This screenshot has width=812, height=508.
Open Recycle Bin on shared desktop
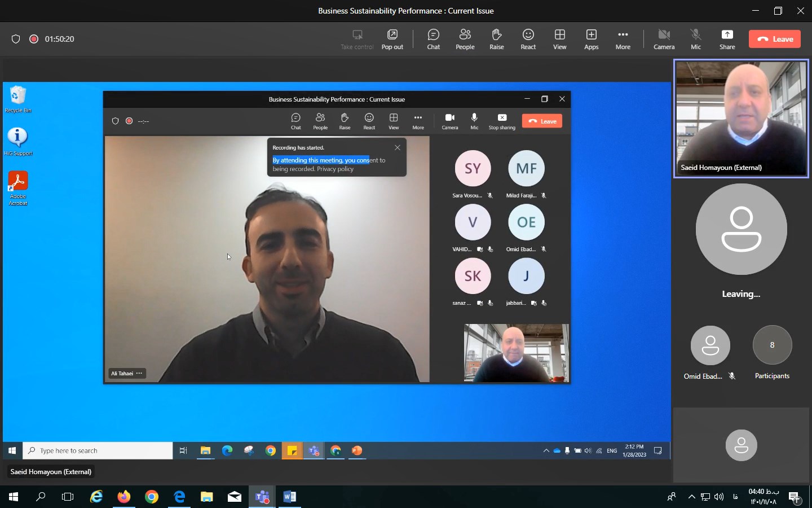[18, 99]
